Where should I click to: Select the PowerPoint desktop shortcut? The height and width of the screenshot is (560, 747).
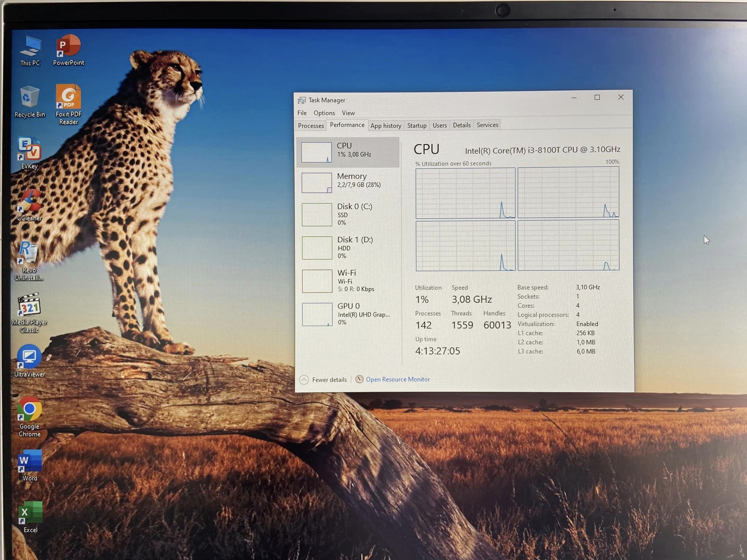[68, 50]
